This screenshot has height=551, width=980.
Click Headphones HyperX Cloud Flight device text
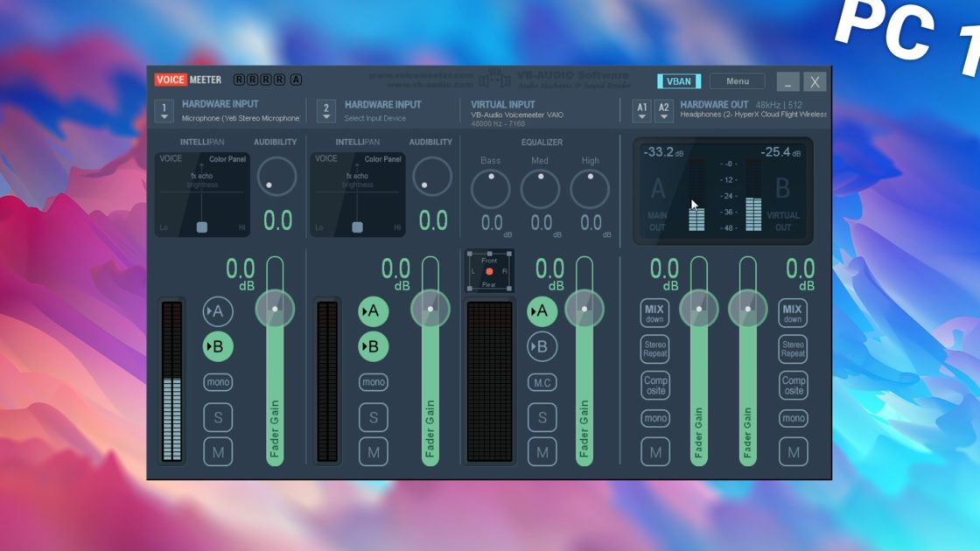(753, 115)
